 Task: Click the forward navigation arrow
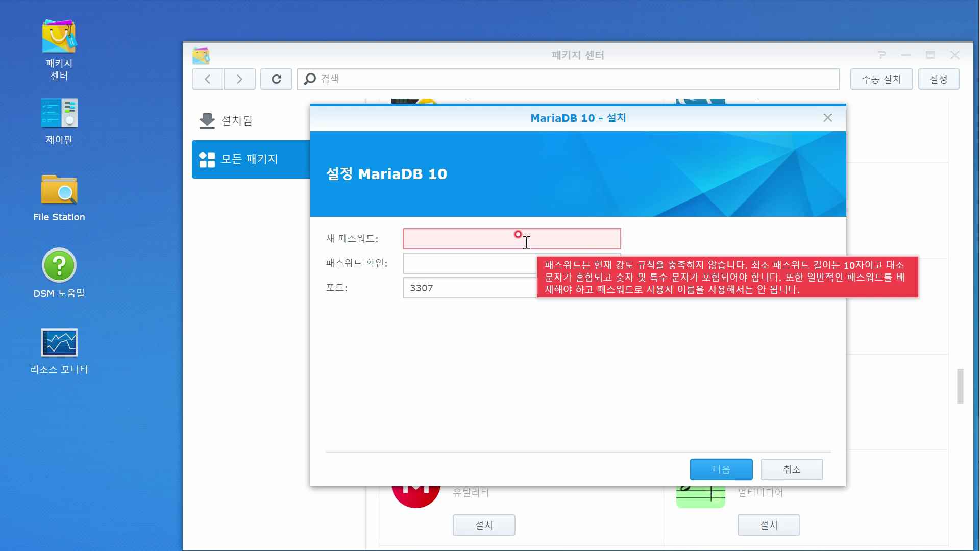239,79
